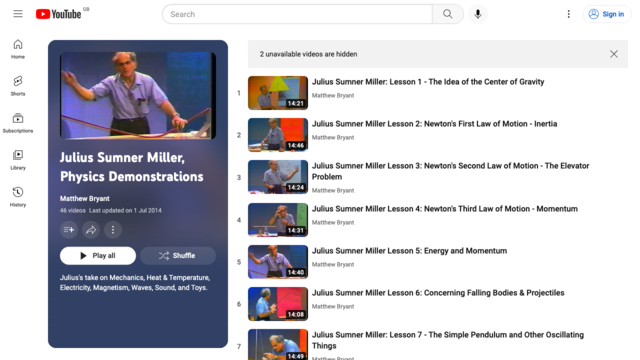Screen dimensions: 640x360
Task: Click the '46 videos' count text
Action: click(x=73, y=211)
